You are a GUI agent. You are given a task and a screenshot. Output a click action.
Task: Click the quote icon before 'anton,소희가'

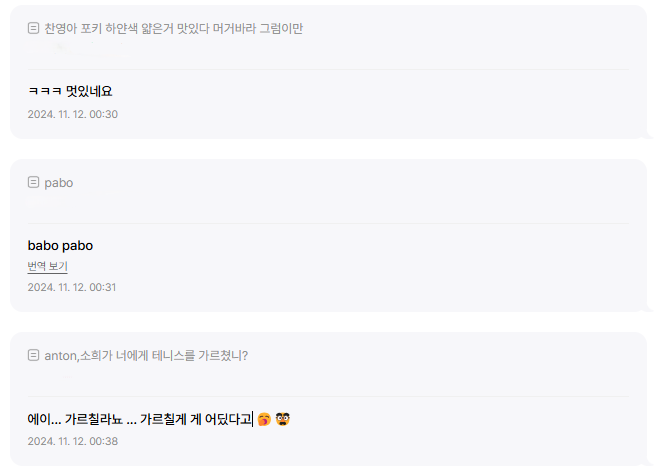click(33, 355)
